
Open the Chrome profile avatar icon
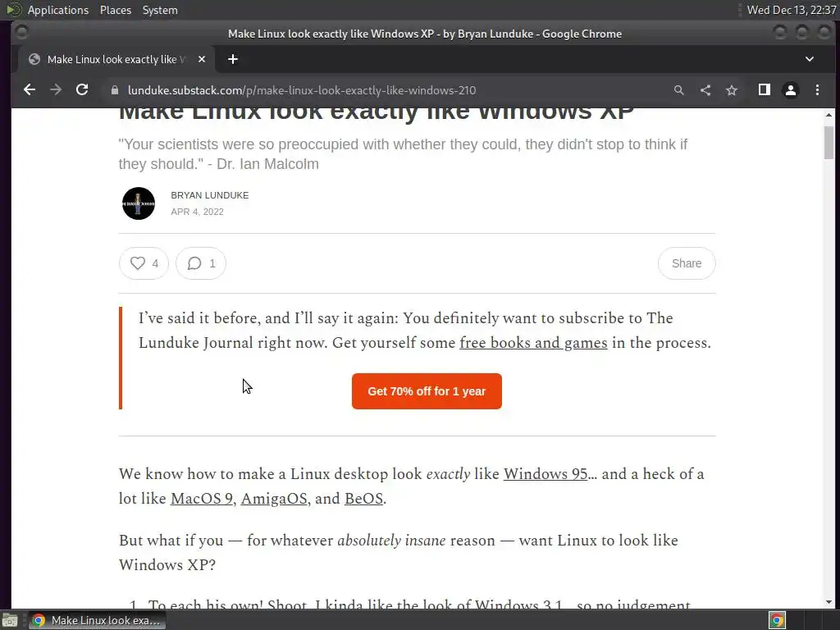[791, 90]
